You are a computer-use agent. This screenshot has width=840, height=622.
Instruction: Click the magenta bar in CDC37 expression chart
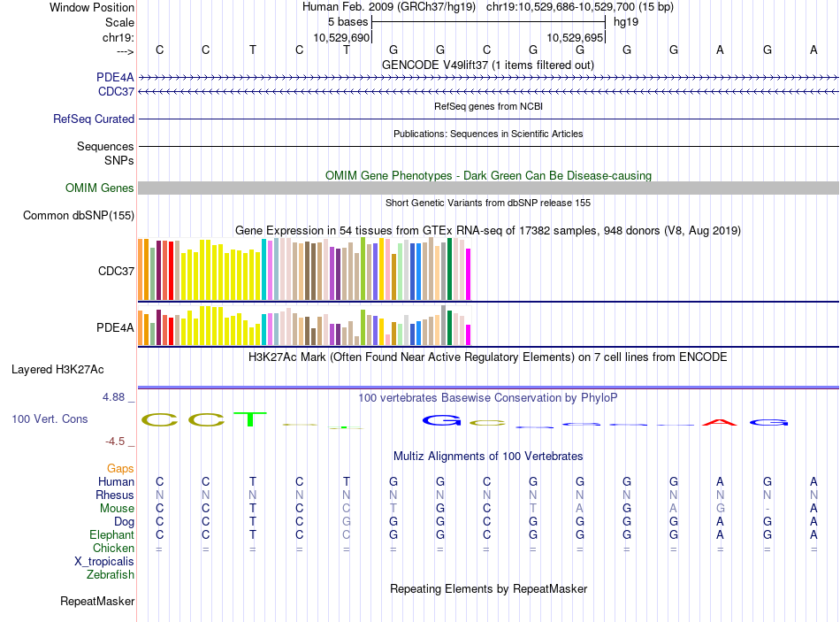pos(469,274)
